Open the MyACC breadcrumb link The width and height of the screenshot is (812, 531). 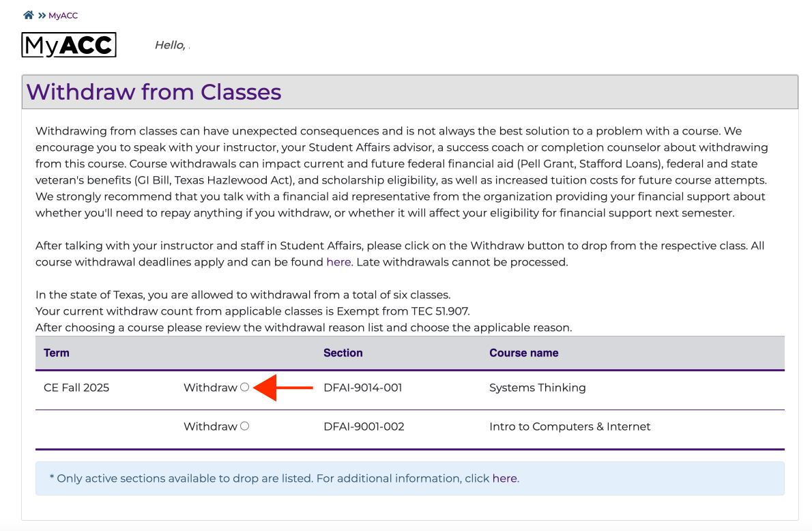click(x=62, y=15)
